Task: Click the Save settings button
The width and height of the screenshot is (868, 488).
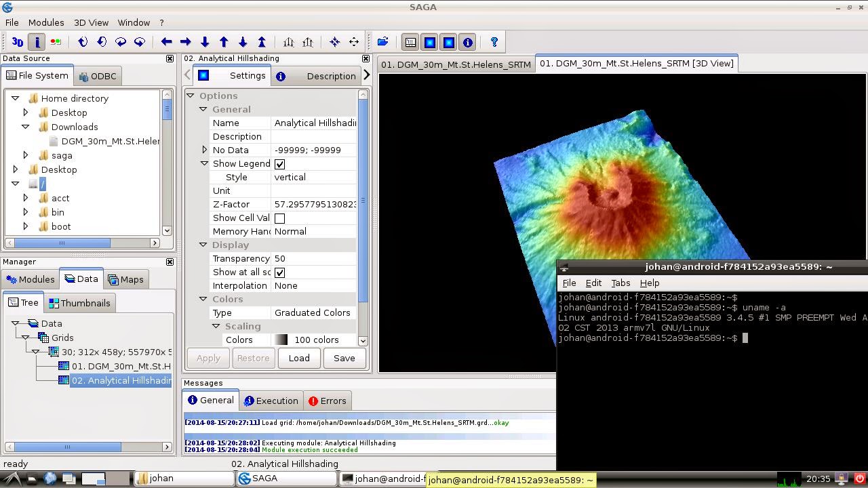Action: [344, 358]
